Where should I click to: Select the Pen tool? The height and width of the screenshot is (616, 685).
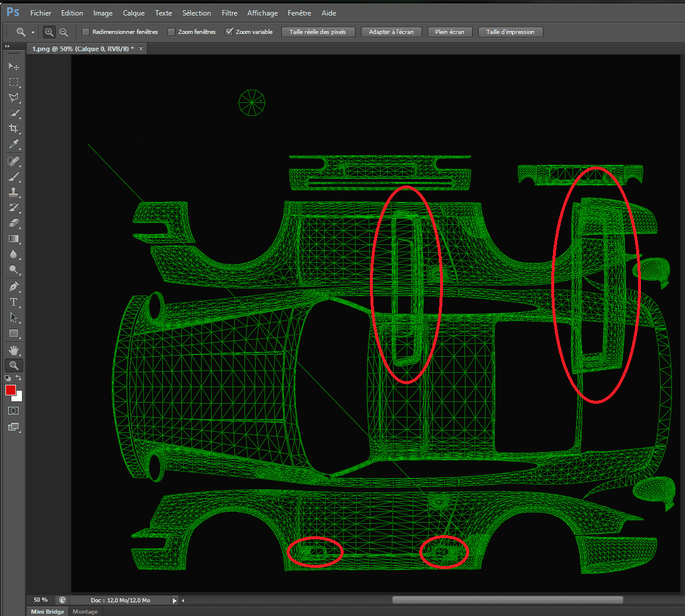pos(14,287)
